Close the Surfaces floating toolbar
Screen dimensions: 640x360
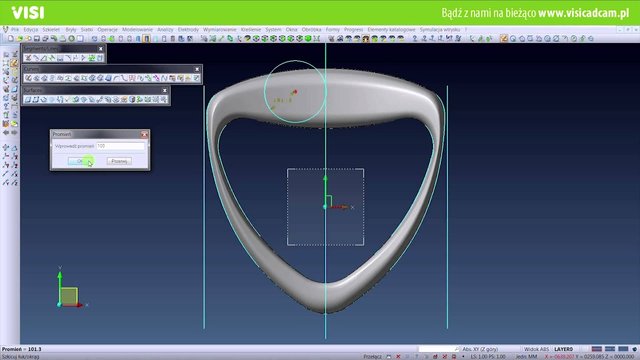[x=165, y=90]
